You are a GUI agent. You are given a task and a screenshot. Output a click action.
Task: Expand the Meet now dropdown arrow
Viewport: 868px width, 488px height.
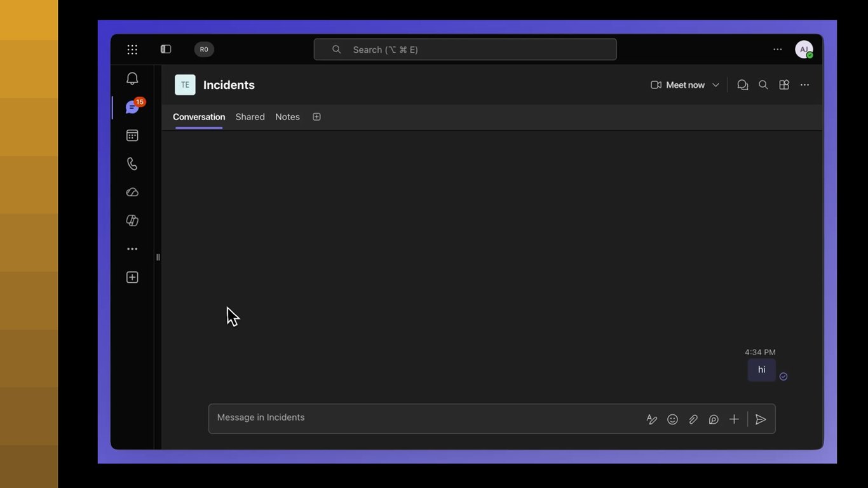point(715,85)
